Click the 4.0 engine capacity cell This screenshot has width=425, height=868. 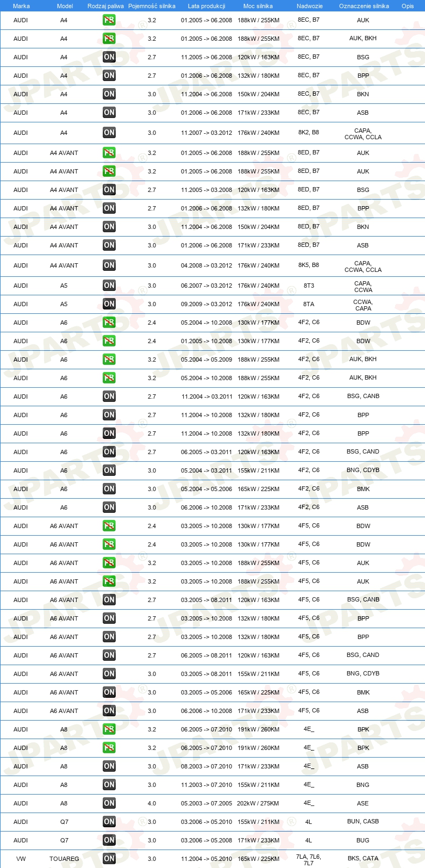(x=152, y=803)
